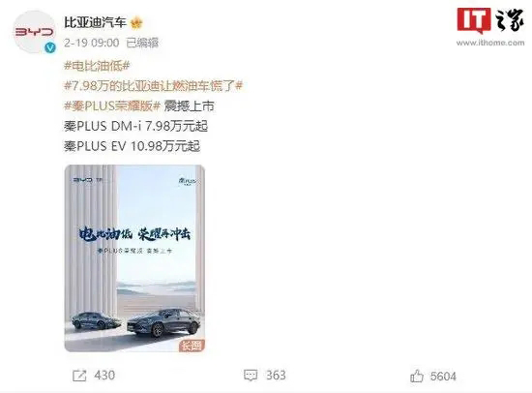Viewport: 532px width, 393px height.
Task: Click the repost share icon
Action: pyautogui.click(x=79, y=376)
